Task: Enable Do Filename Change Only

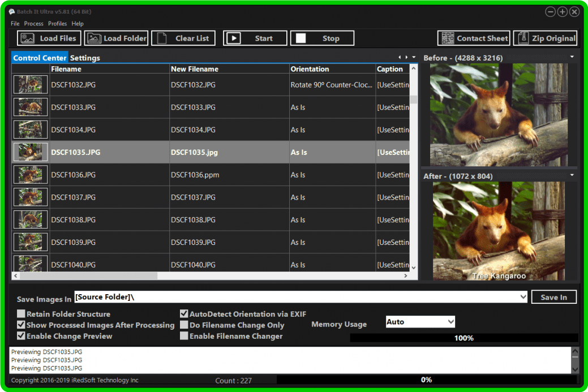Action: pyautogui.click(x=184, y=325)
